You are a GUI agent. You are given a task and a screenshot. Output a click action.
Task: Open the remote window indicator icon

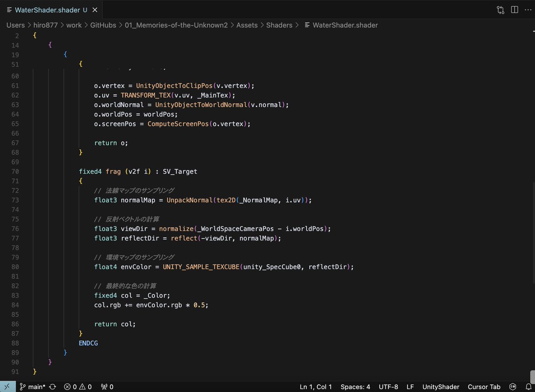coord(8,387)
